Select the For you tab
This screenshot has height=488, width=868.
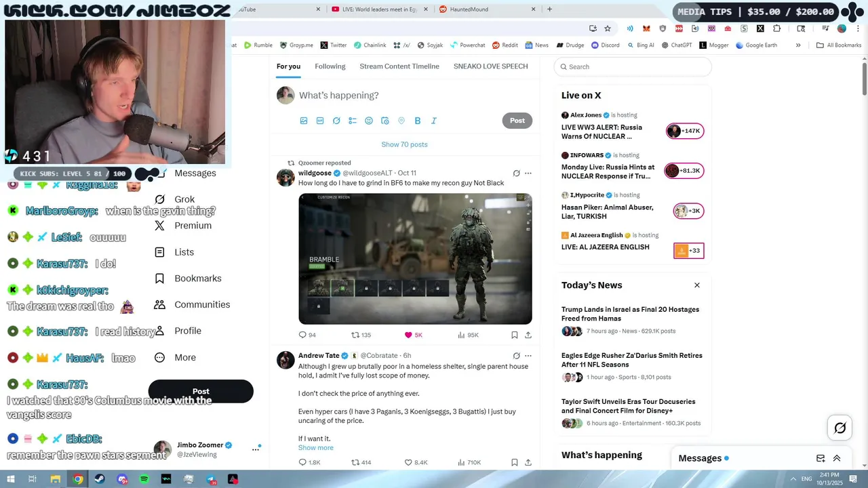(x=288, y=66)
